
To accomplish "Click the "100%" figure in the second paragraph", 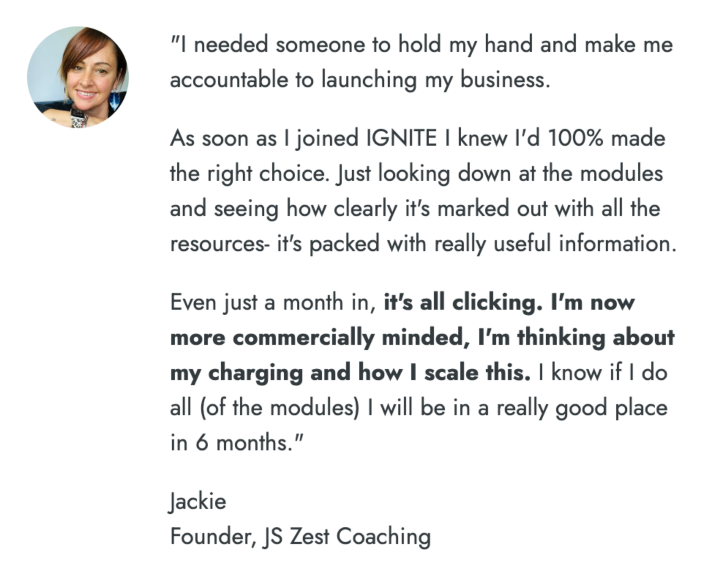I will coord(575,138).
